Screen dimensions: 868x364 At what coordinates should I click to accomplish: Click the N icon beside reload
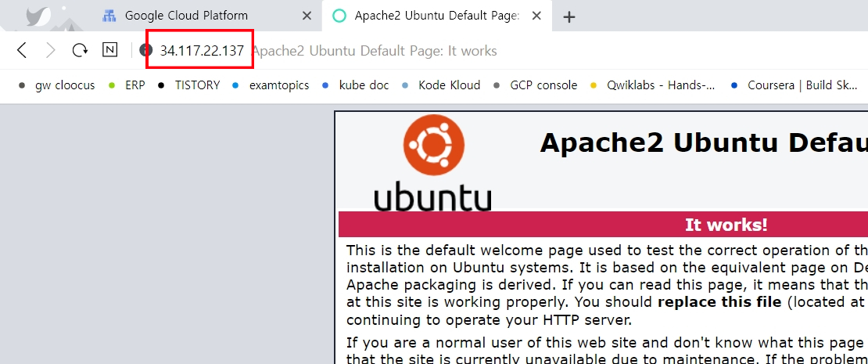coord(110,50)
